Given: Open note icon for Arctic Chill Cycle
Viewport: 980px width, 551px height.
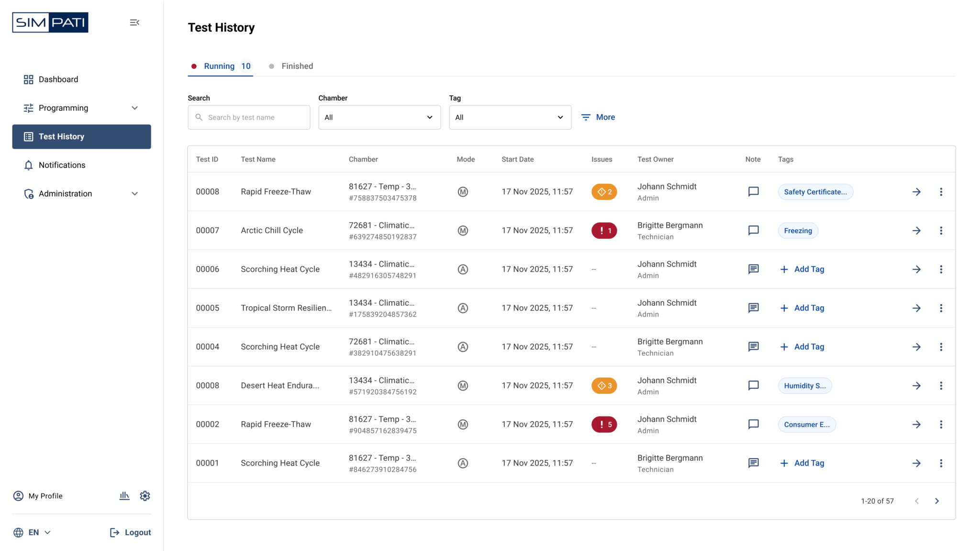Looking at the screenshot, I should point(753,231).
